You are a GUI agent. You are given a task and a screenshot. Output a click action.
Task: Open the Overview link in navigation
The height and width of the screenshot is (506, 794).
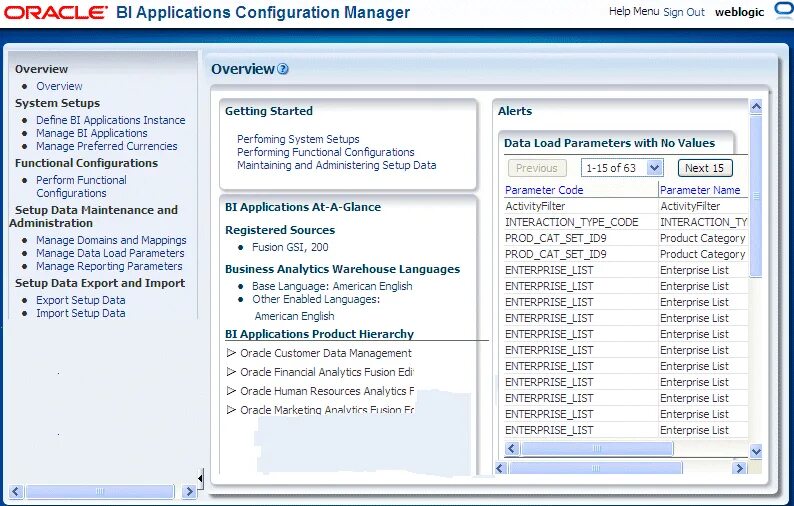pos(59,86)
